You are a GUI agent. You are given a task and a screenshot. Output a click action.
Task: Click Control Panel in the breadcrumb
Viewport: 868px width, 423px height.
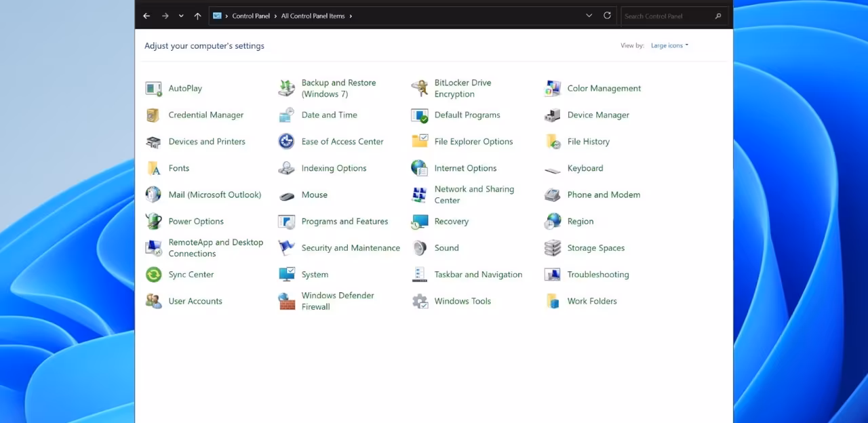click(251, 16)
